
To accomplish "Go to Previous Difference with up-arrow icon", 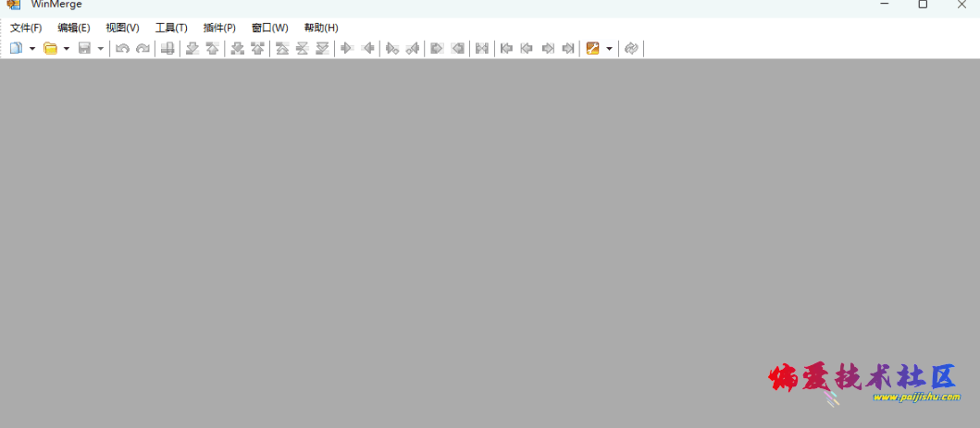I will pos(213,48).
